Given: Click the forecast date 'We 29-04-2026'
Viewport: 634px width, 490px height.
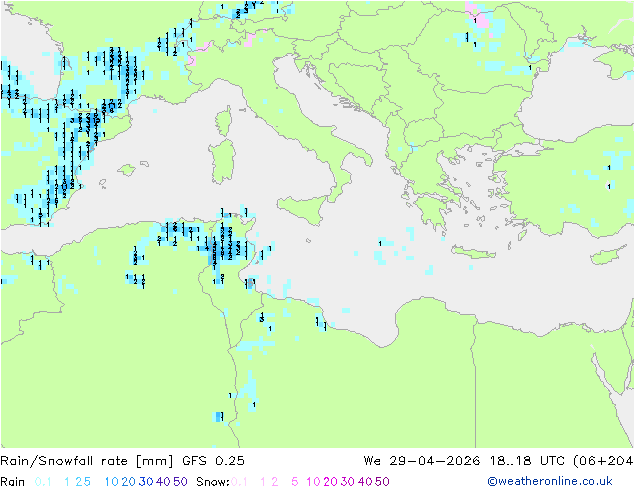Looking at the screenshot, I should pos(422,461).
